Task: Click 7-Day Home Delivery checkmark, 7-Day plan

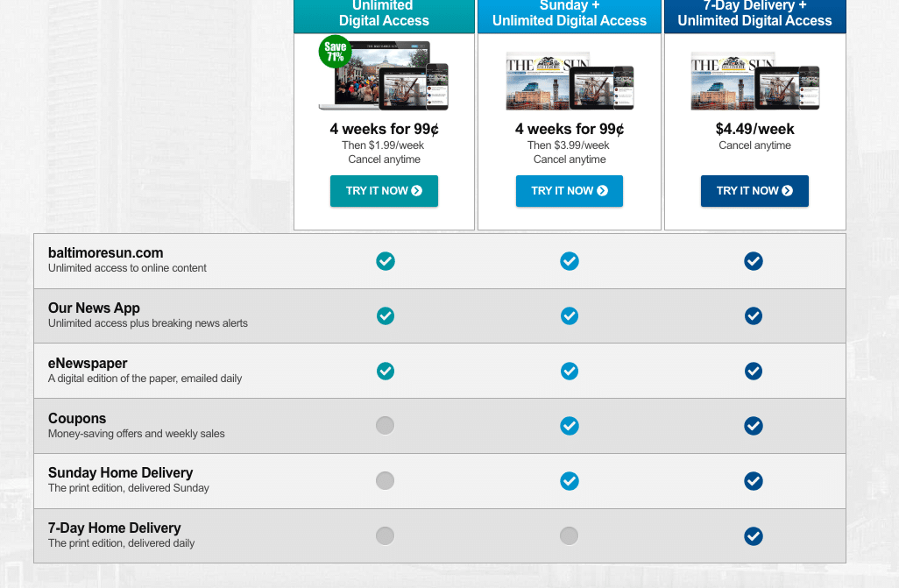Action: coord(754,536)
